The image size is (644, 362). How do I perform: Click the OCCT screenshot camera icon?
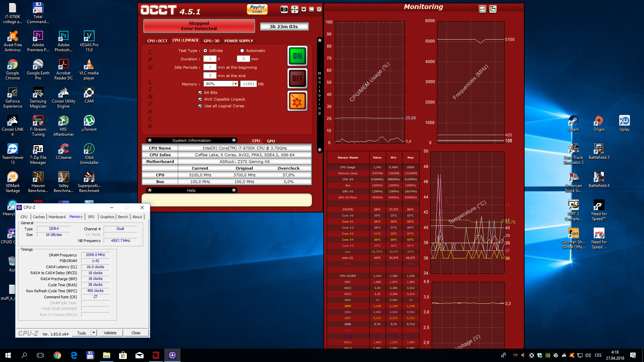click(x=284, y=9)
